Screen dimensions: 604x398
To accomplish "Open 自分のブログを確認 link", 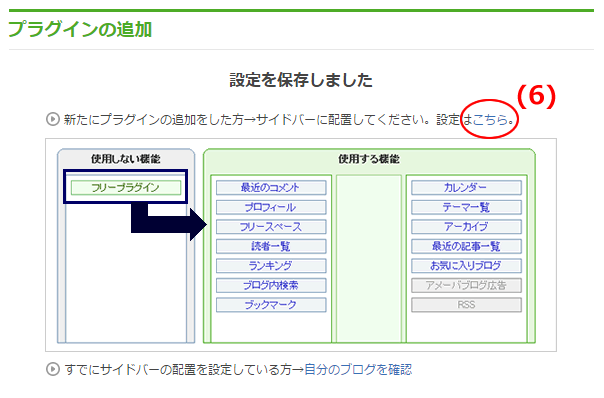I will pos(358,369).
